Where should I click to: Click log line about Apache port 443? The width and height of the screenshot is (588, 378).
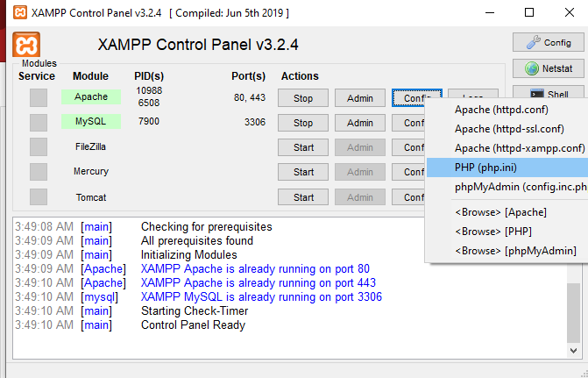258,282
